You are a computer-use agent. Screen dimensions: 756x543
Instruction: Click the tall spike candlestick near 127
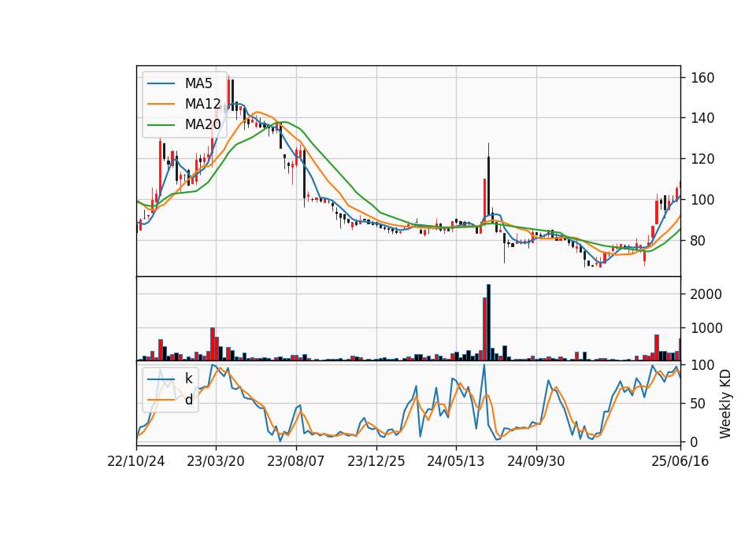[x=488, y=179]
